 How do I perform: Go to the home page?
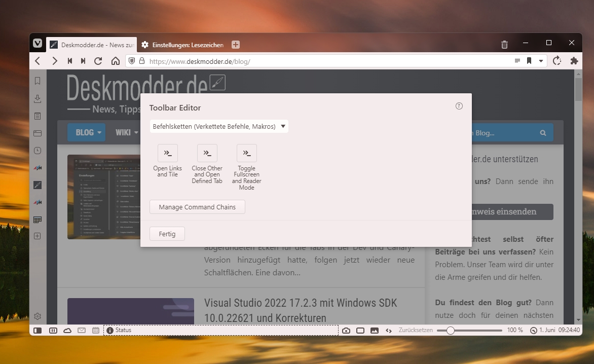[116, 61]
